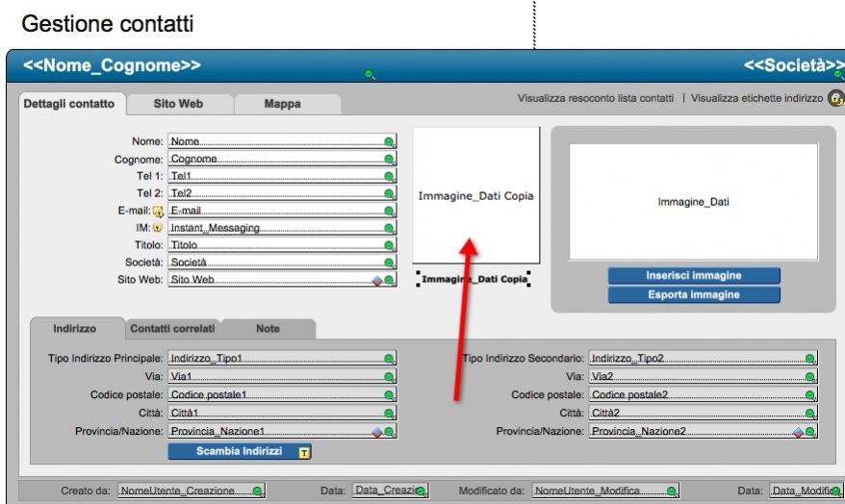
Task: Click into the Cognome field
Action: pyautogui.click(x=274, y=159)
